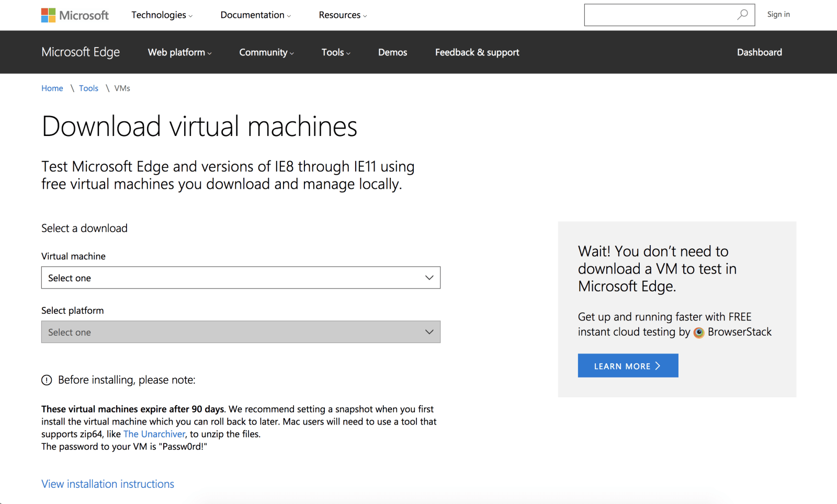
Task: Click the Select platform field label
Action: [73, 311]
